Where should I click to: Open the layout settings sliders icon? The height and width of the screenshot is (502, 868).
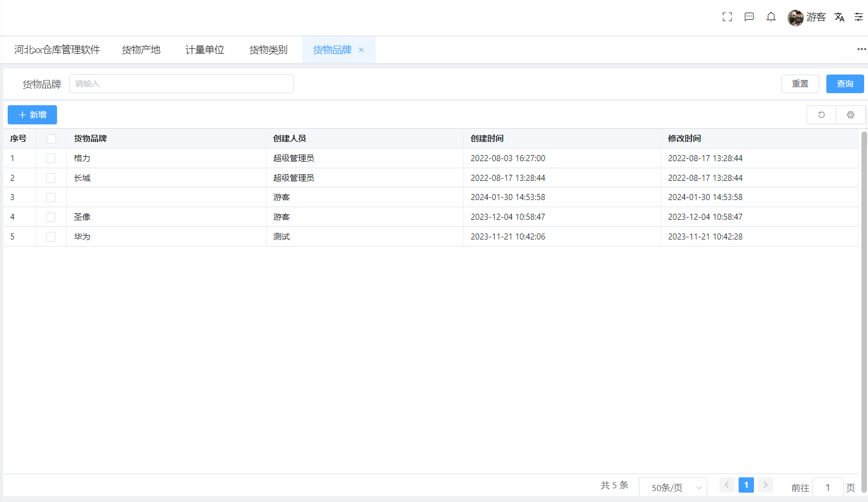[859, 17]
